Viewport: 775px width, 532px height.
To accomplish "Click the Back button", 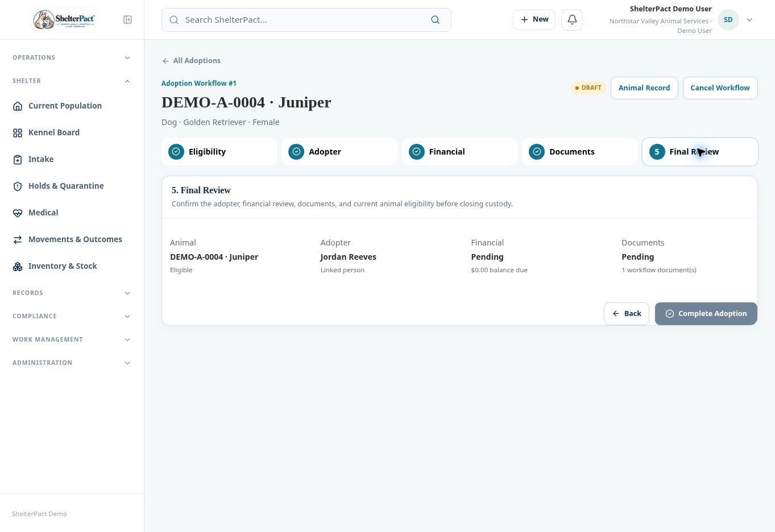I will click(627, 314).
